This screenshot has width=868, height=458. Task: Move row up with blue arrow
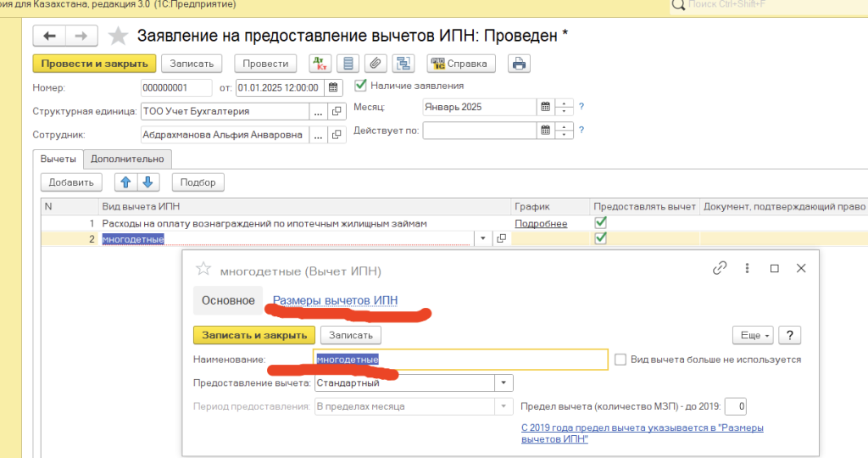click(x=125, y=182)
